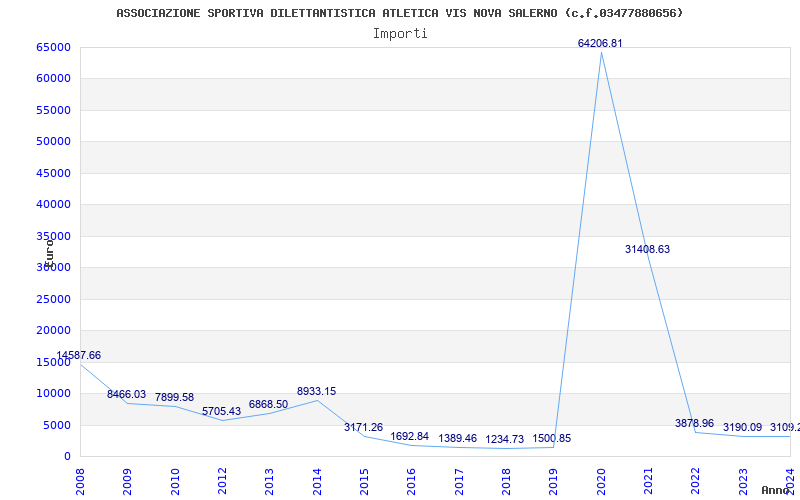Click the chart title with Atletica Vis Nova
Image resolution: width=800 pixels, height=500 pixels.
point(399,13)
